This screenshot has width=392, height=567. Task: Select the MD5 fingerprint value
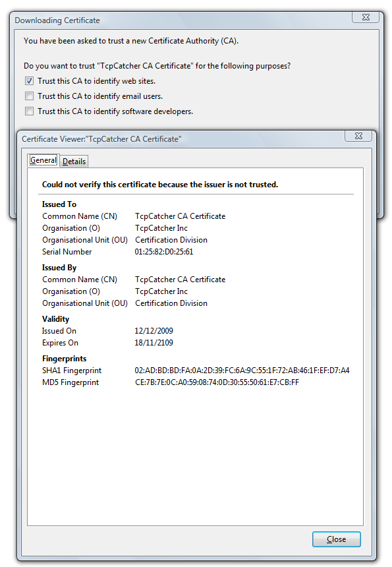(x=217, y=382)
